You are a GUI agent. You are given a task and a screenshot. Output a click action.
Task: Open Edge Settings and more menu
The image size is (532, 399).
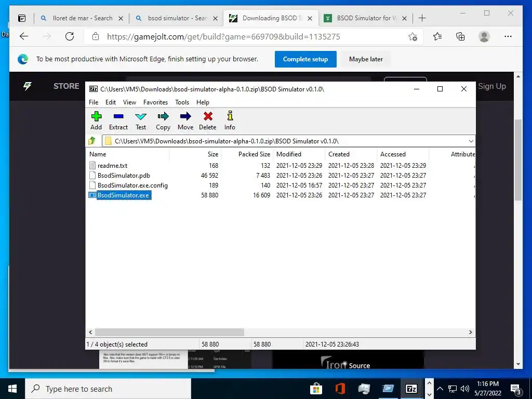point(508,36)
